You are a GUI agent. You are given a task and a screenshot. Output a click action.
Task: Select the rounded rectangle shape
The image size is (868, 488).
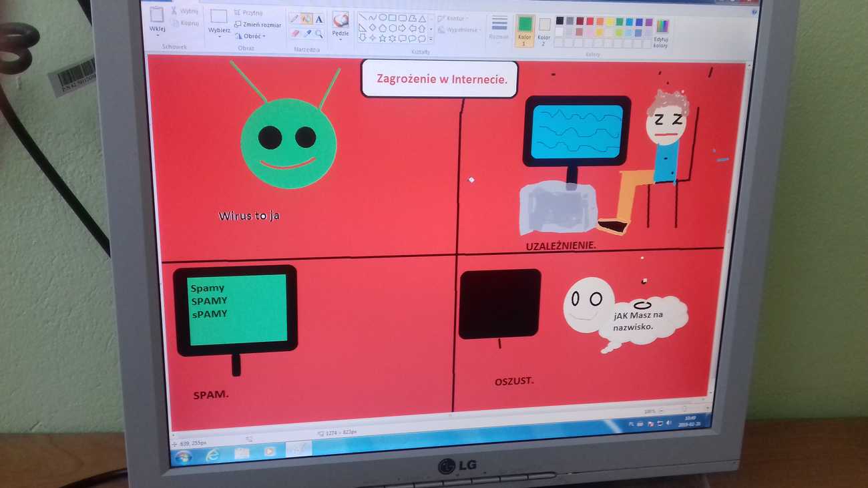402,18
